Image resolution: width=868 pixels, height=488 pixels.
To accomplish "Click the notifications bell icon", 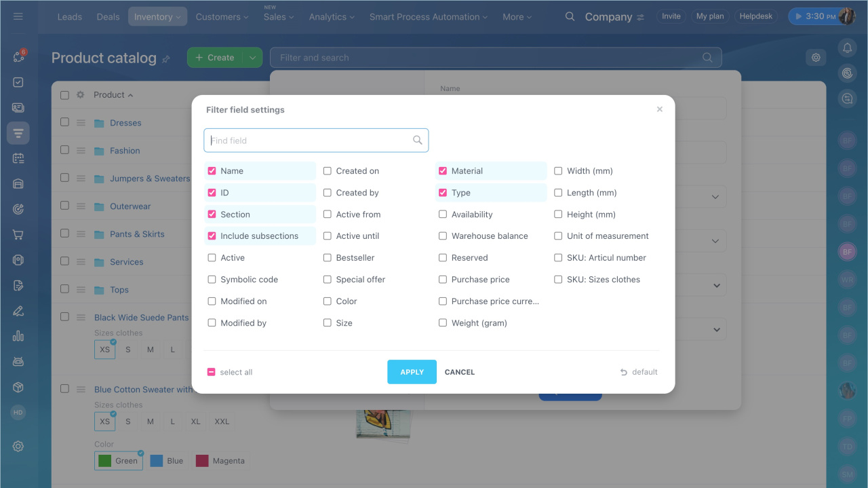I will click(847, 48).
